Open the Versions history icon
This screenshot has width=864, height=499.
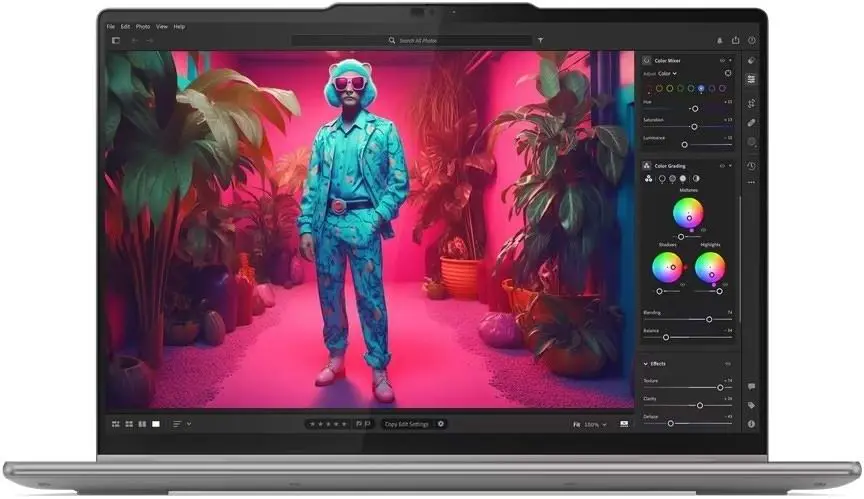pos(752,166)
